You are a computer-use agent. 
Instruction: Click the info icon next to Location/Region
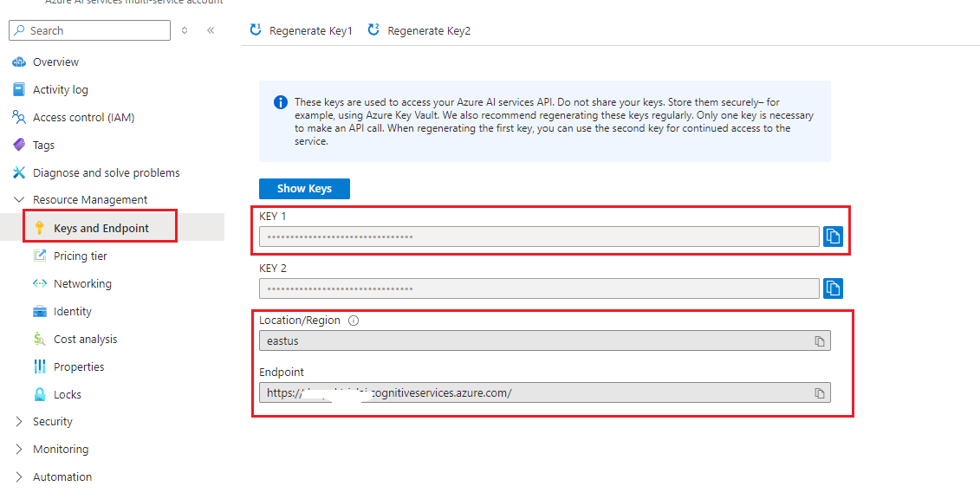[x=354, y=321]
